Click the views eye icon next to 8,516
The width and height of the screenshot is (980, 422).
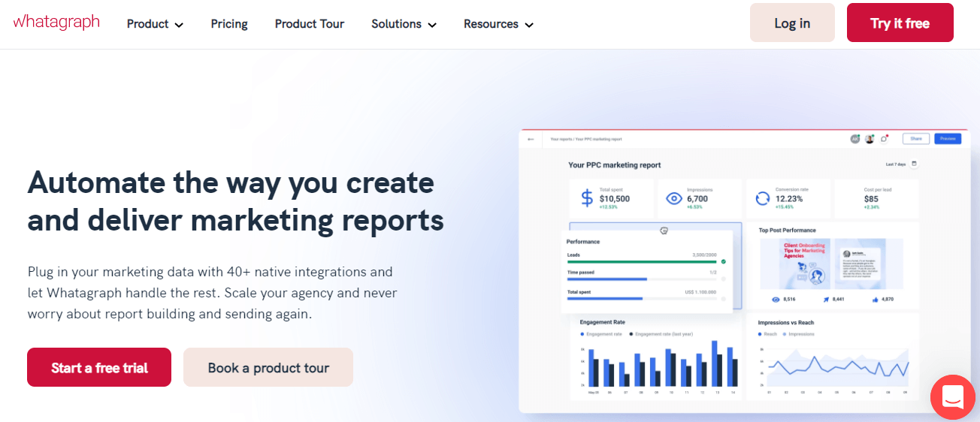(x=776, y=300)
